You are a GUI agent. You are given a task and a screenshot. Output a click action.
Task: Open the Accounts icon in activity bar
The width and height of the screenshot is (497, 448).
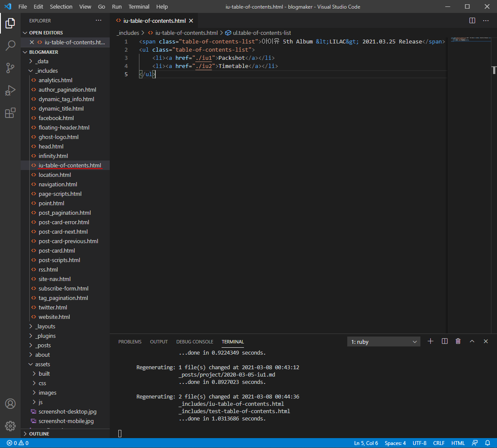[10, 404]
